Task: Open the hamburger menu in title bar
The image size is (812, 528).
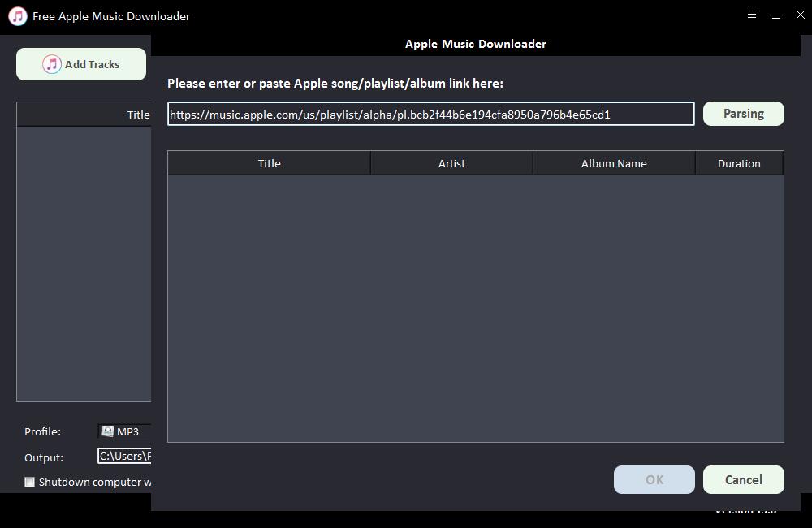Action: [x=752, y=15]
